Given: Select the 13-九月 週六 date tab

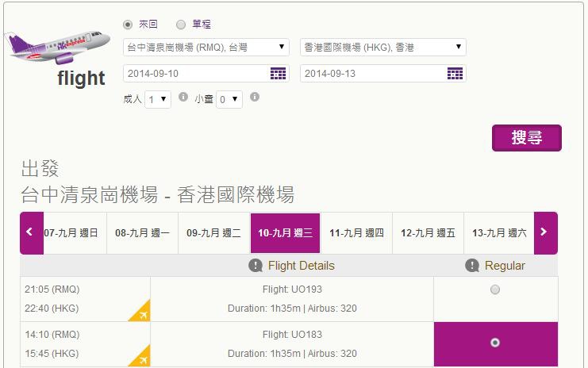Looking at the screenshot, I should pos(499,233).
